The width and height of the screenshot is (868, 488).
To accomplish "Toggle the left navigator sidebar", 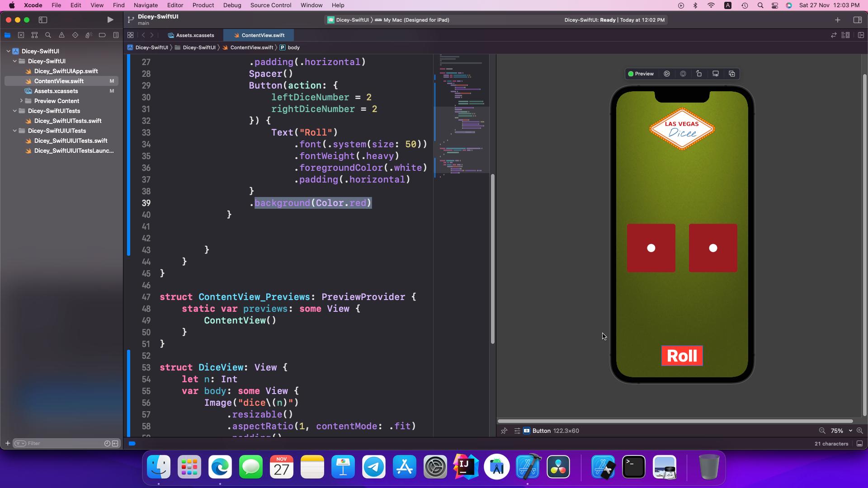I will coord(43,20).
